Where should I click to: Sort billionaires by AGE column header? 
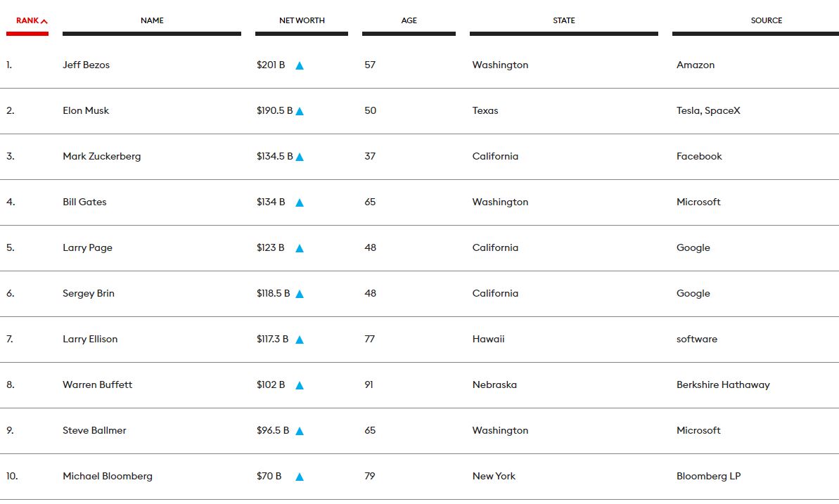pos(409,20)
